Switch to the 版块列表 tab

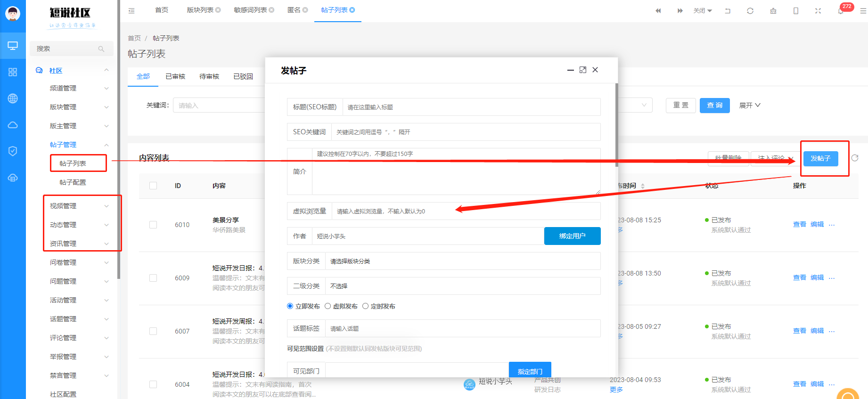click(x=200, y=10)
